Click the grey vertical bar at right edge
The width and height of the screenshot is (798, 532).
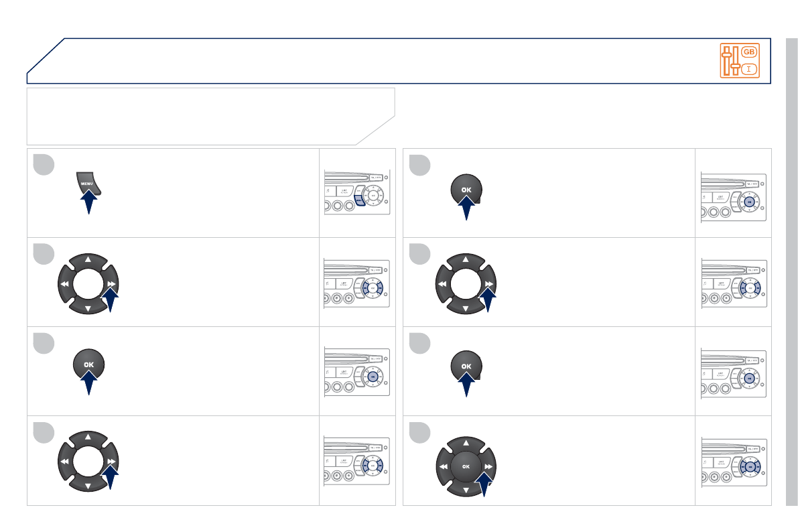pyautogui.click(x=792, y=271)
